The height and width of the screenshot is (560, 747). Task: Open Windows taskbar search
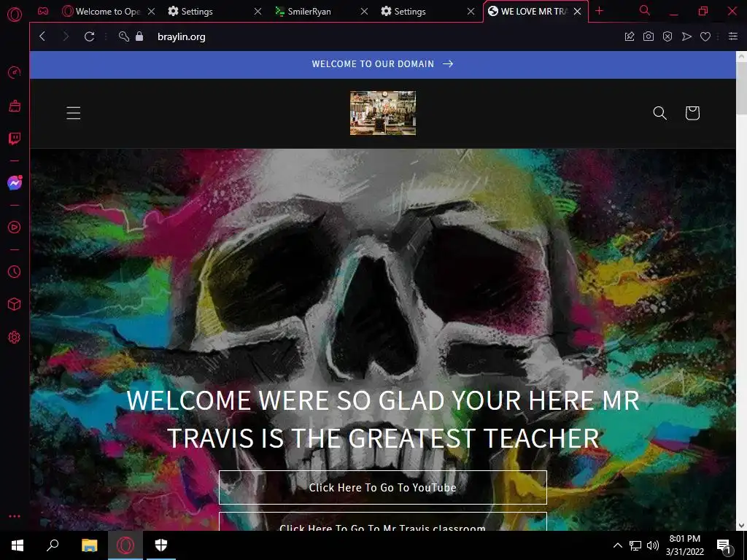click(x=53, y=545)
